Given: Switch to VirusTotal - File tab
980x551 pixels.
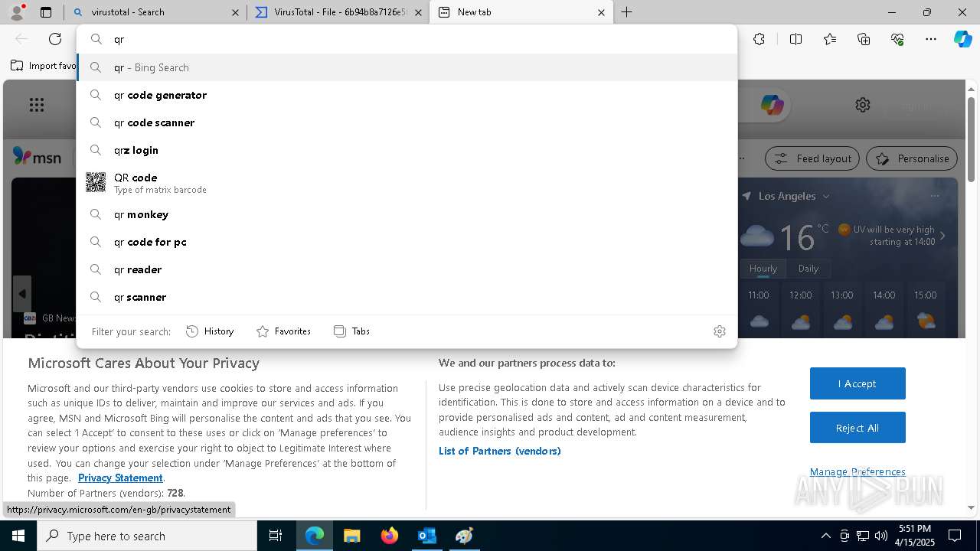Looking at the screenshot, I should point(338,12).
